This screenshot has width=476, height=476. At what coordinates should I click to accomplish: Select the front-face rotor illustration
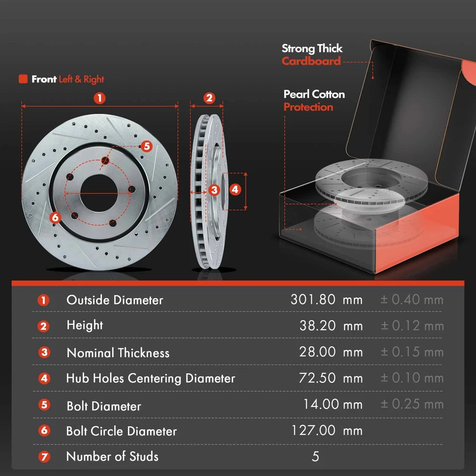point(99,191)
